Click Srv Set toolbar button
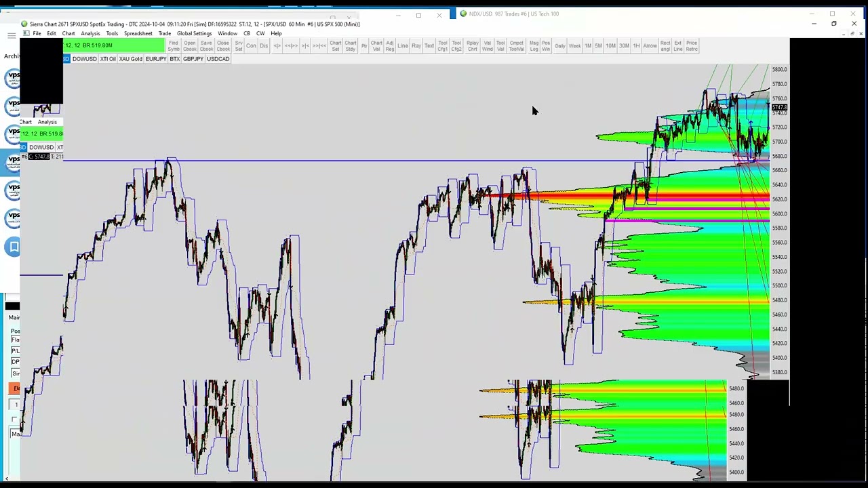Screen dimensions: 868x488 (x=239, y=45)
